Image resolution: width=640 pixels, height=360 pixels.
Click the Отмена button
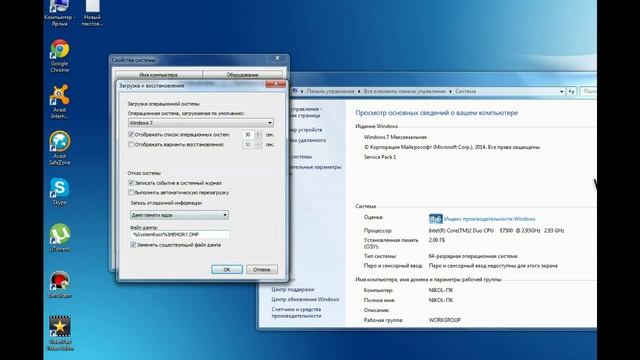pyautogui.click(x=262, y=269)
